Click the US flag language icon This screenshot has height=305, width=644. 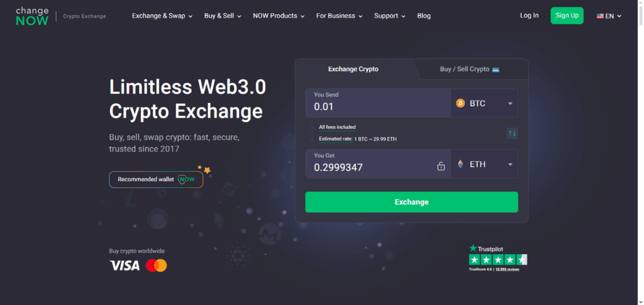[x=600, y=16]
